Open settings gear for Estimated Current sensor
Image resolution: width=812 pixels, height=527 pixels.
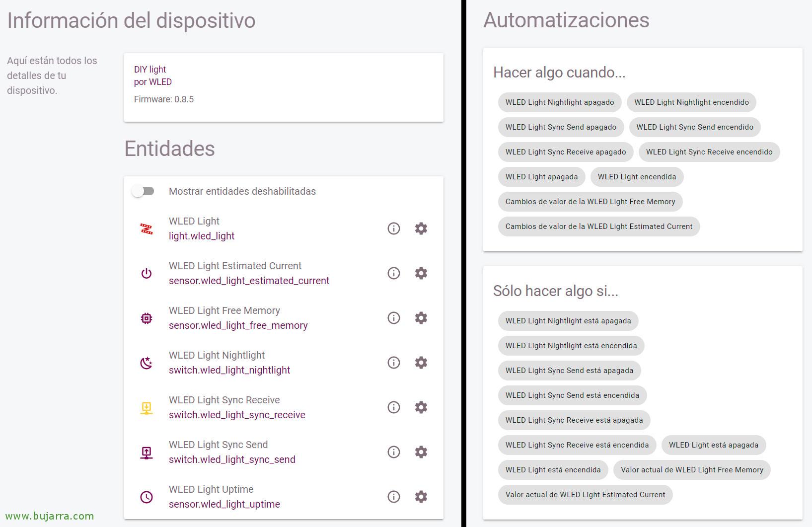tap(421, 273)
